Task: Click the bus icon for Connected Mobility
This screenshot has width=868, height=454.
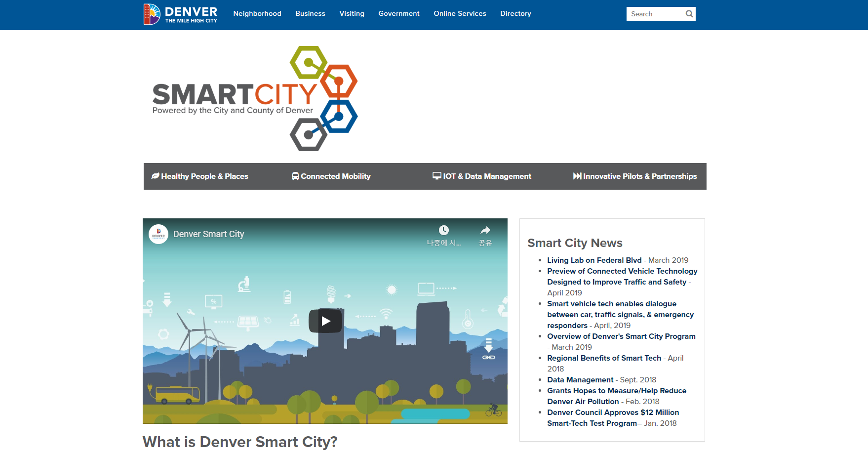Action: pos(295,176)
